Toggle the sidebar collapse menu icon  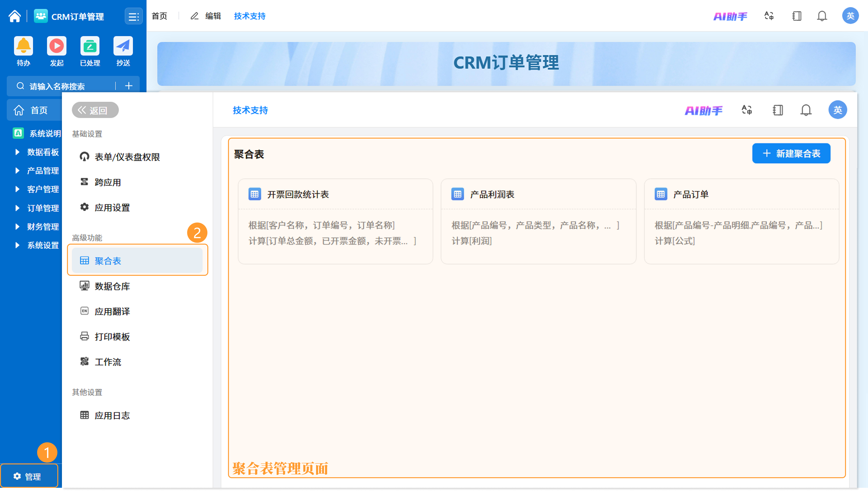tap(134, 16)
